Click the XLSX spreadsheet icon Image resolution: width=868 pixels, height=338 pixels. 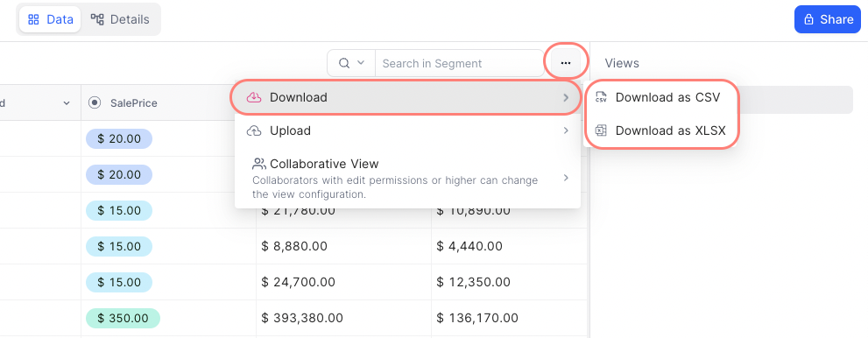pyautogui.click(x=601, y=130)
